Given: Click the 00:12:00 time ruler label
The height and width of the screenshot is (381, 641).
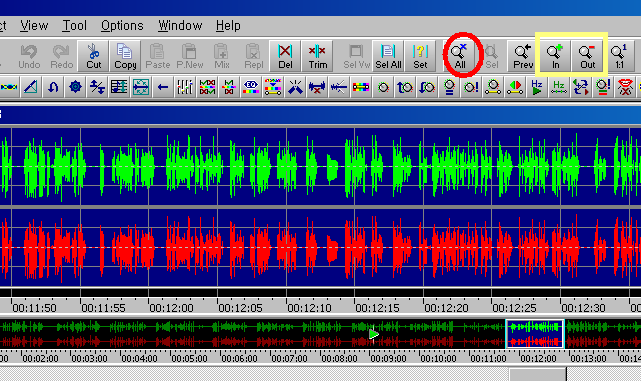Looking at the screenshot, I should pos(171,308).
